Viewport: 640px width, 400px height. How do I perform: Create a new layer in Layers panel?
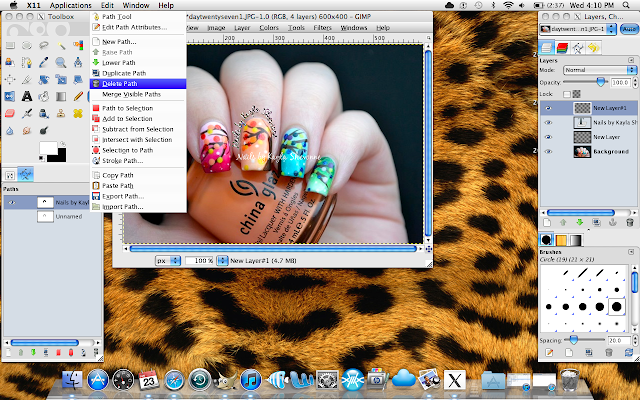547,222
